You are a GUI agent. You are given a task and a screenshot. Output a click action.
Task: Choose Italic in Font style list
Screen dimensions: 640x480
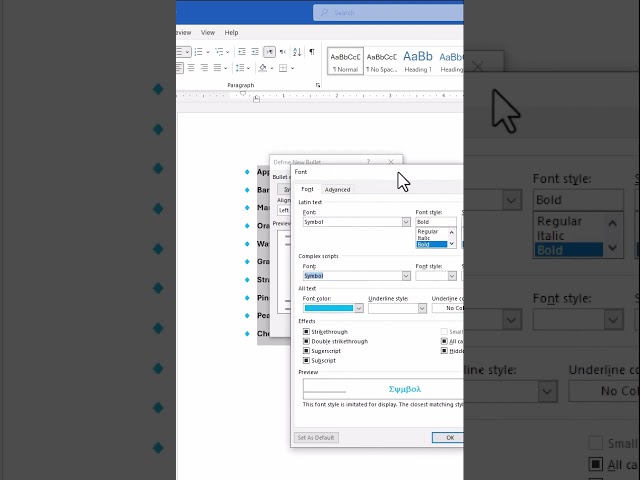click(x=424, y=238)
